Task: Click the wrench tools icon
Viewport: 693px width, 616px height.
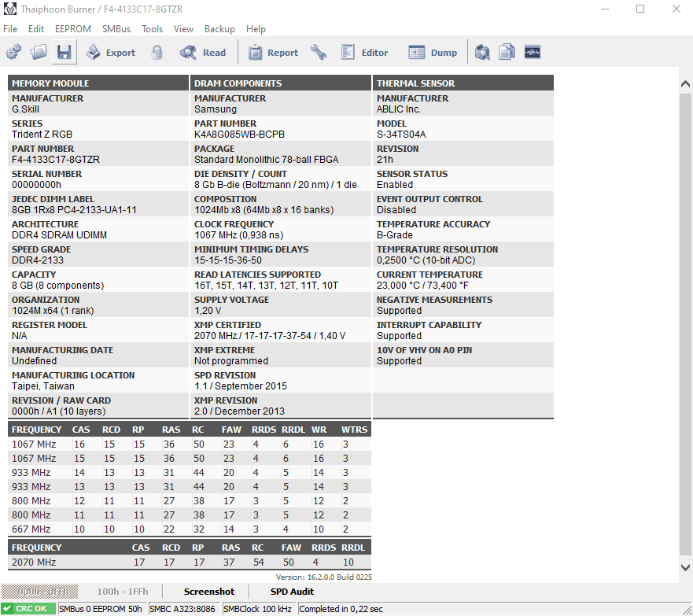Action: (319, 52)
